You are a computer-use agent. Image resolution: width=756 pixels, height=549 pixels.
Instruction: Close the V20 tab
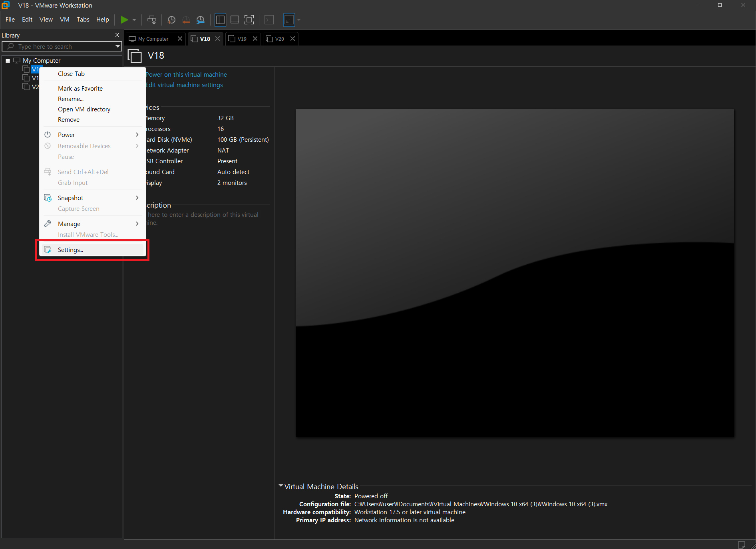coord(292,38)
